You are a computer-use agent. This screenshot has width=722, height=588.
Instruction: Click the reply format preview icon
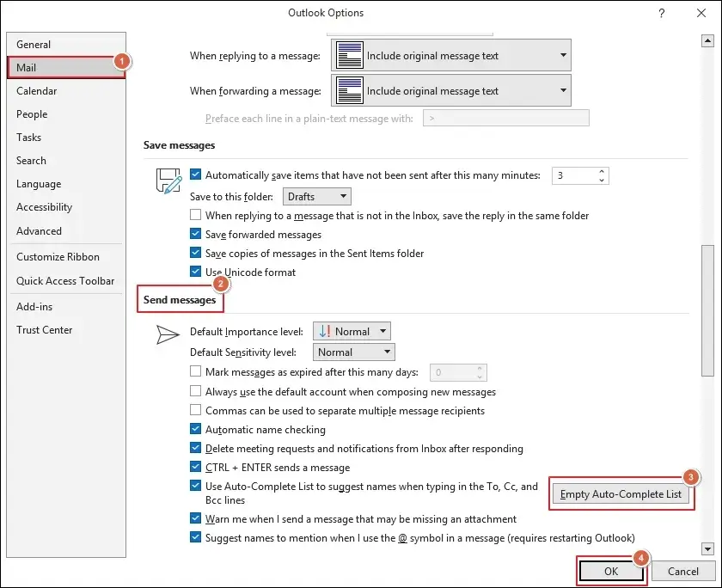(350, 55)
